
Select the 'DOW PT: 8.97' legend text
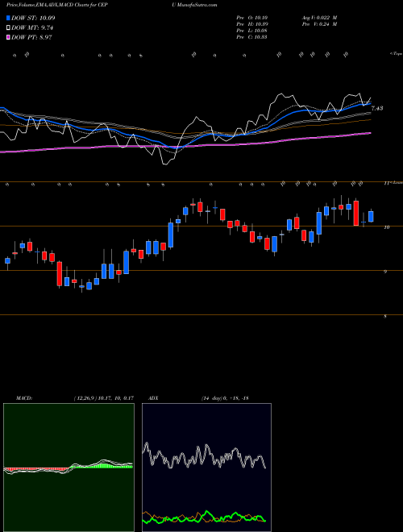tap(31, 38)
